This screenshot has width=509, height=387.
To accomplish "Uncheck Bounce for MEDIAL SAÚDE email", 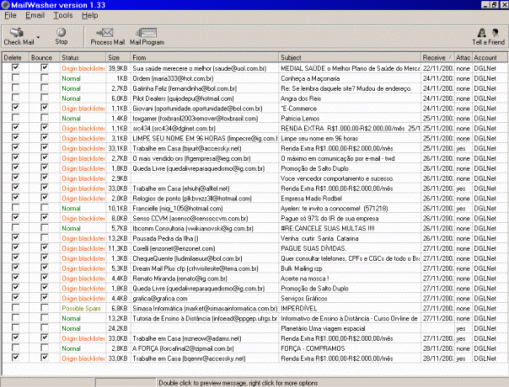I will pyautogui.click(x=44, y=68).
